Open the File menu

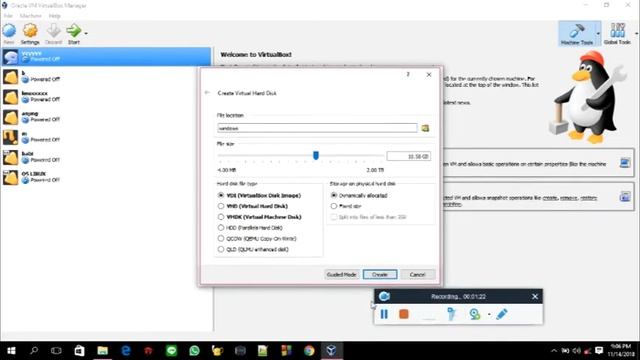point(8,16)
